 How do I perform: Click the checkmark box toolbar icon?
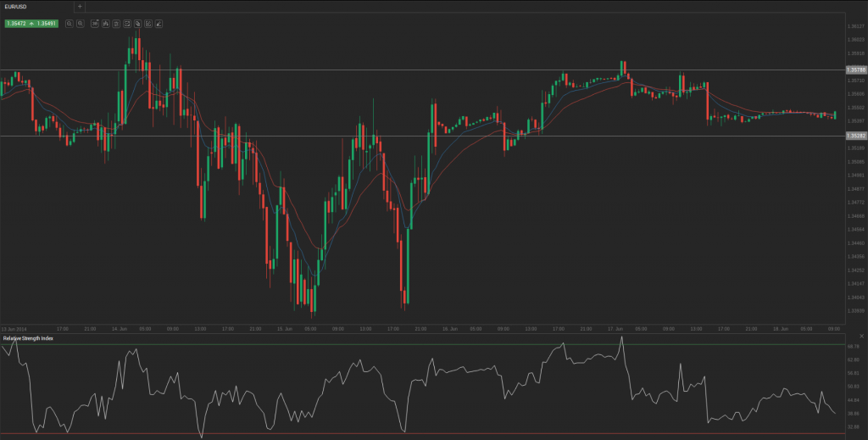click(x=126, y=24)
